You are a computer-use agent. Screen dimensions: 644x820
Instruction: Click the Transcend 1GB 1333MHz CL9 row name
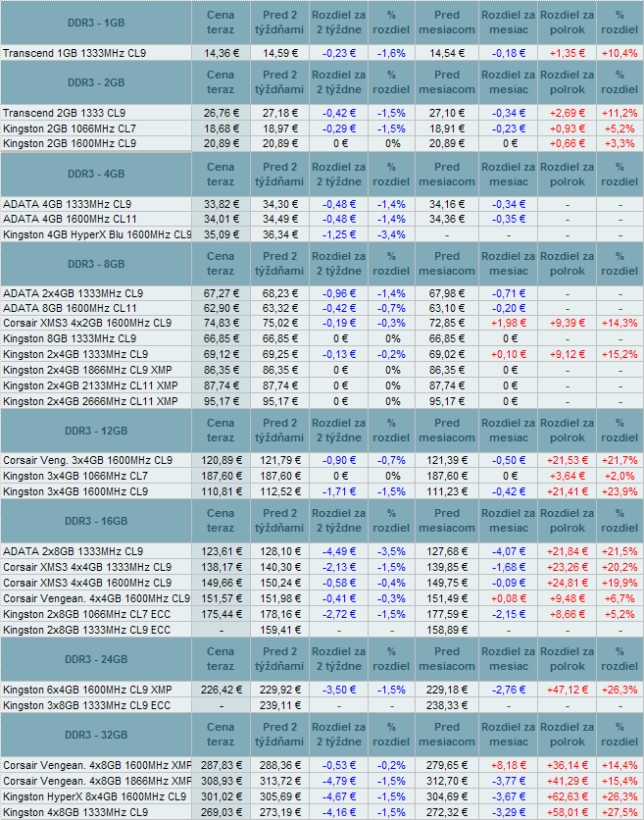pos(74,53)
